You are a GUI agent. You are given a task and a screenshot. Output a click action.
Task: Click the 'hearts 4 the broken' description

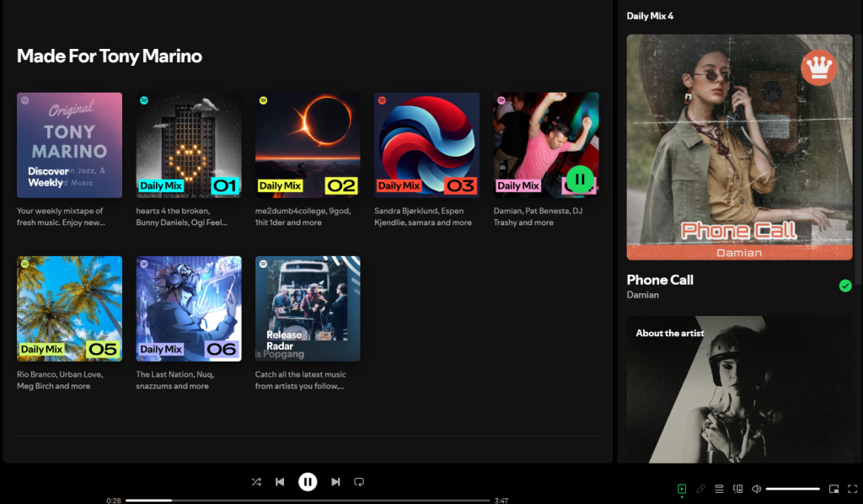(x=182, y=217)
